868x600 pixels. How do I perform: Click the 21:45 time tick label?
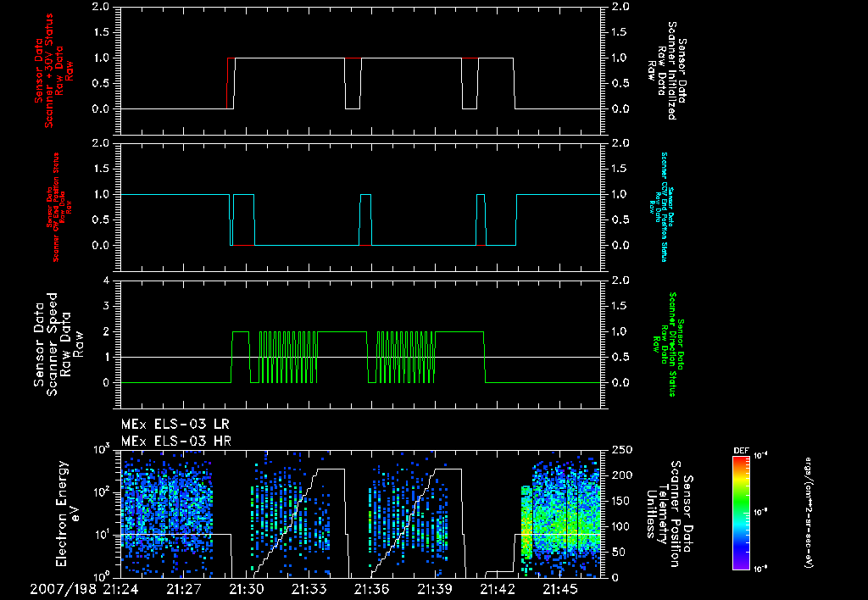click(561, 589)
